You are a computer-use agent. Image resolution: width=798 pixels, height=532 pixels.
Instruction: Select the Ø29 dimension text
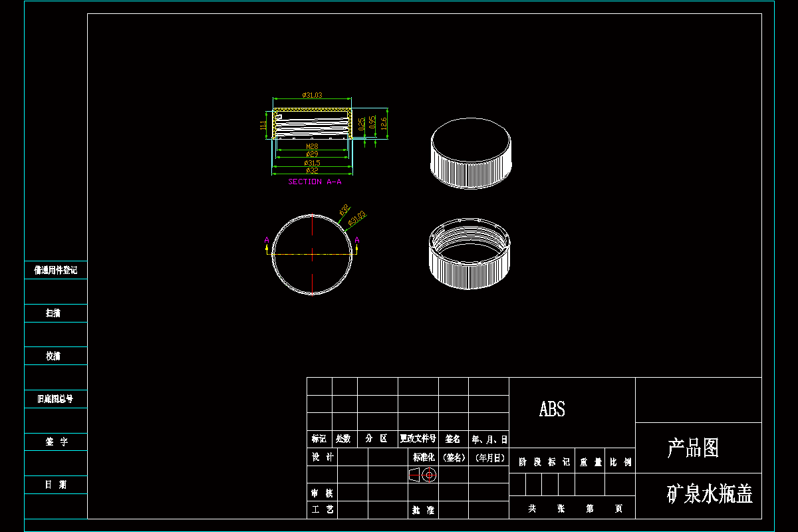click(x=312, y=154)
